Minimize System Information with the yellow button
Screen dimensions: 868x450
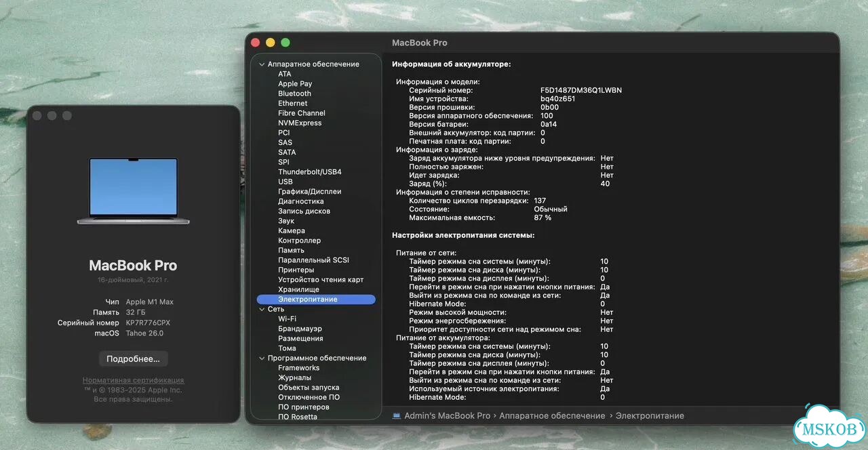(x=271, y=43)
